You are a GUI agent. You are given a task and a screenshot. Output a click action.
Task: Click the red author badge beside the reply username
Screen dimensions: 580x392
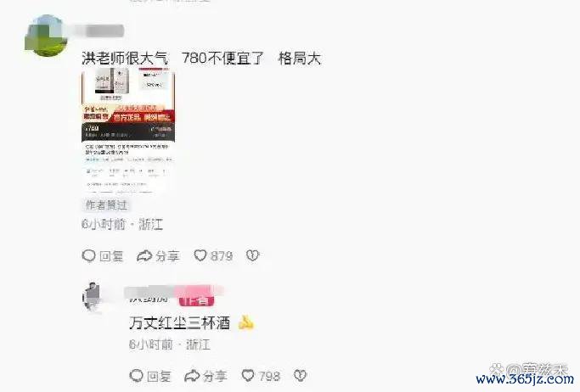coord(196,300)
